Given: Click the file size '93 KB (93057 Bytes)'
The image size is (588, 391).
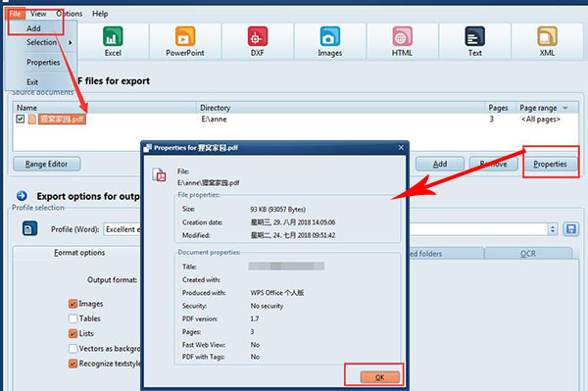Looking at the screenshot, I should pyautogui.click(x=278, y=209).
